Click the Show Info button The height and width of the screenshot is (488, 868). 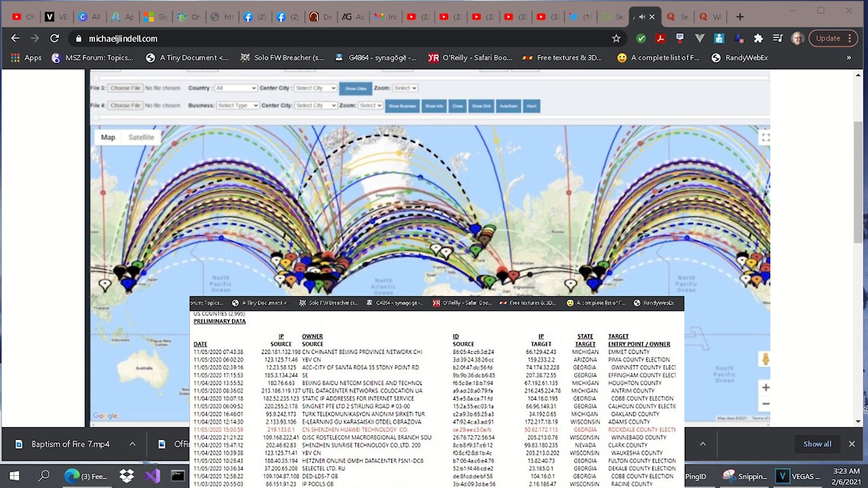(x=434, y=106)
